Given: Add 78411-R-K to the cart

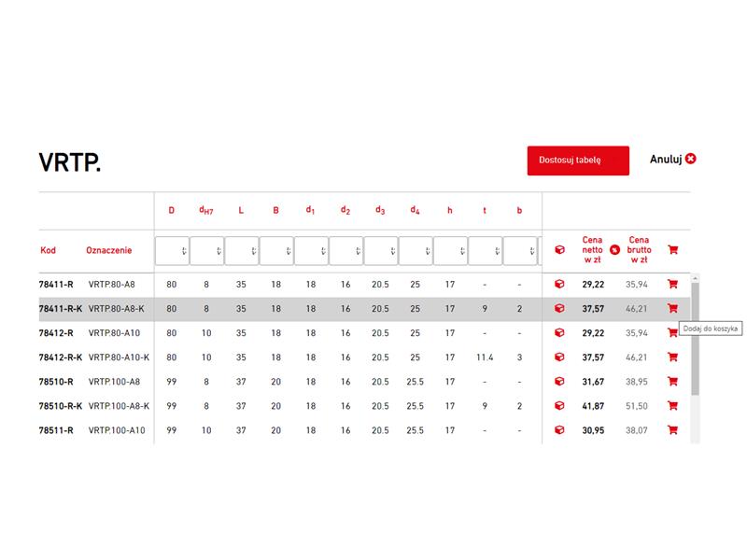Looking at the screenshot, I should (672, 309).
